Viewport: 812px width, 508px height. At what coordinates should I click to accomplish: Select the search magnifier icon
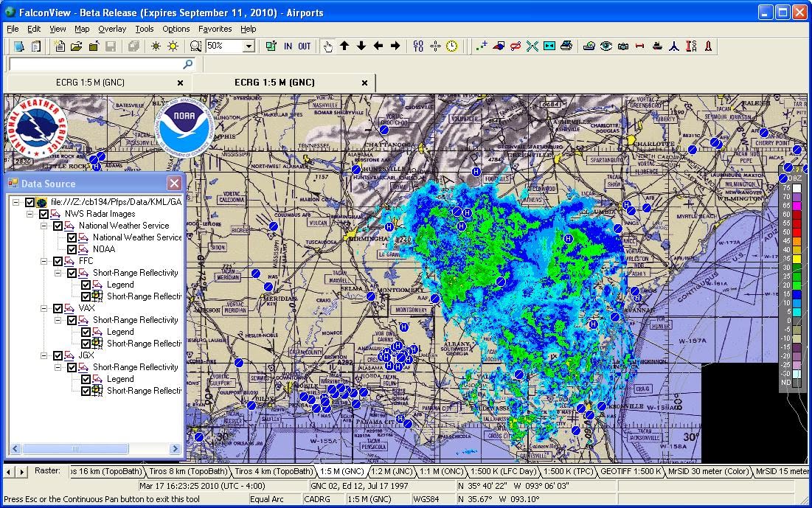click(x=195, y=46)
